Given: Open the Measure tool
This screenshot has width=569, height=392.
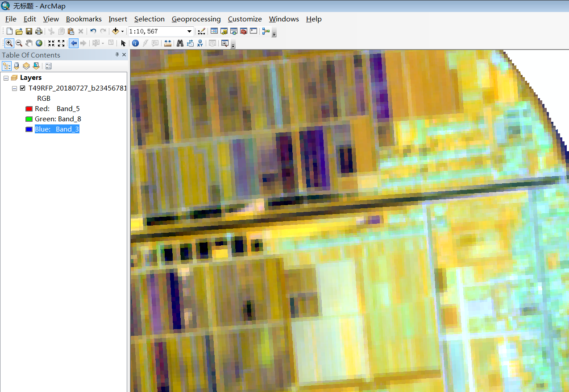Looking at the screenshot, I should pyautogui.click(x=167, y=43).
